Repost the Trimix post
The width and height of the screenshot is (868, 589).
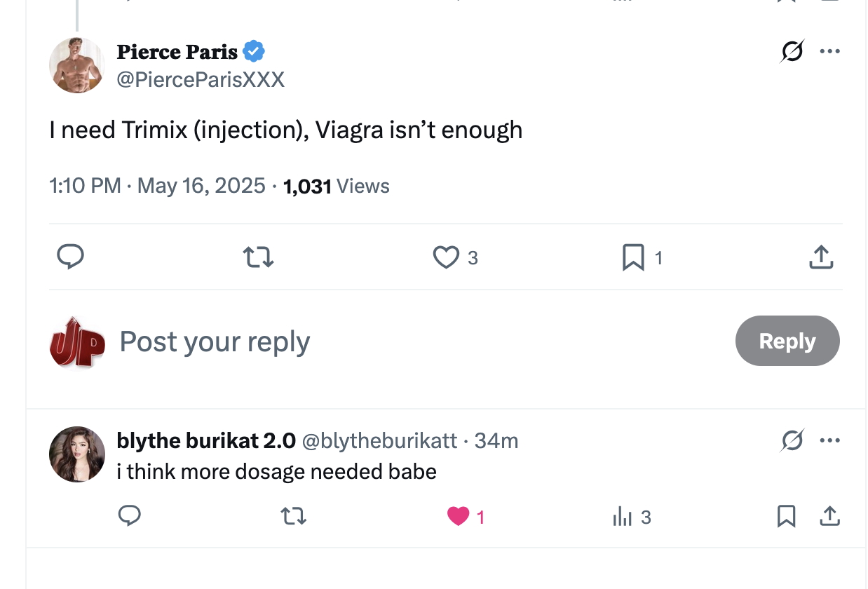pyautogui.click(x=258, y=258)
